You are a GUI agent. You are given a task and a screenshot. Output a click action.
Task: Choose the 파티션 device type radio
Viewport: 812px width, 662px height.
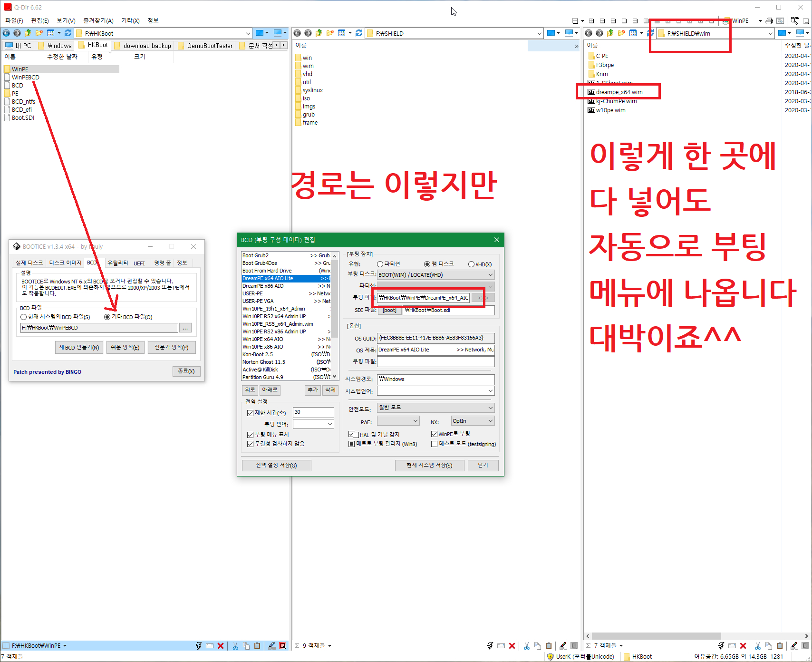[x=380, y=264]
